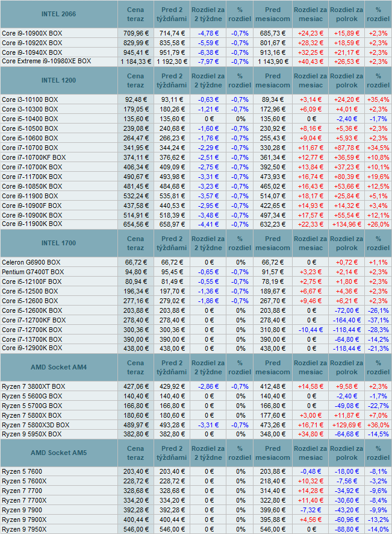Click Ryzen 7 5800X BOX name
The height and width of the screenshot is (534, 392).
coord(32,415)
